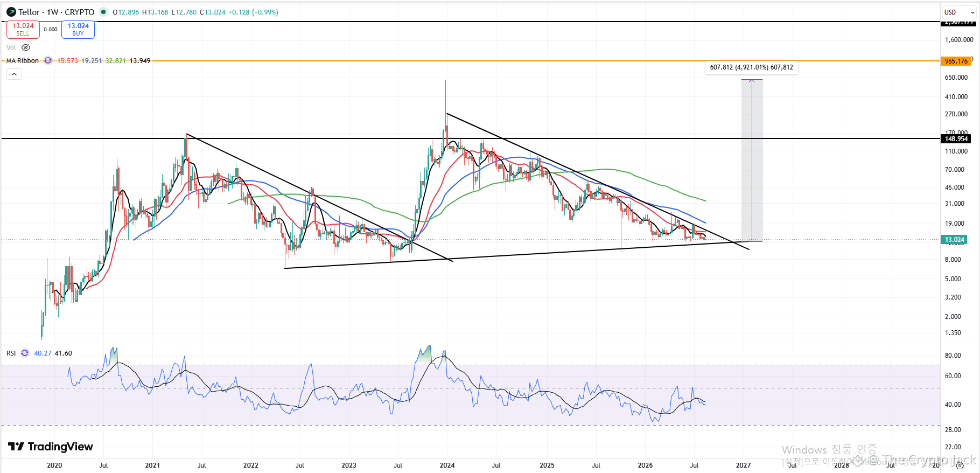The image size is (980, 473).
Task: Click the high value H13.168
Action: 155,12
